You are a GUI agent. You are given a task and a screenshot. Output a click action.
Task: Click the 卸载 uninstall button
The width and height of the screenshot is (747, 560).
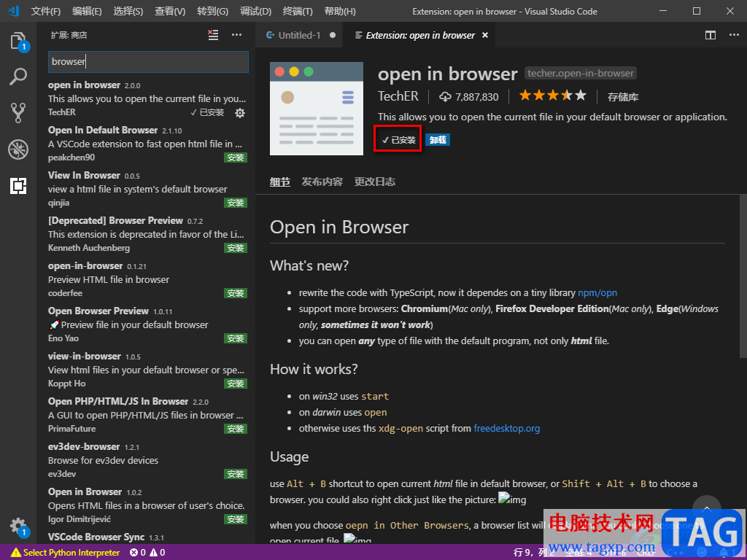pyautogui.click(x=438, y=140)
